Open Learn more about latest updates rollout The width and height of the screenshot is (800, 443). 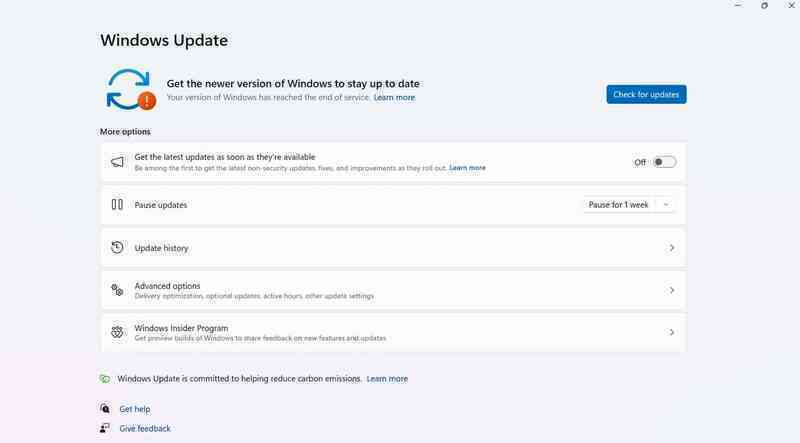click(x=467, y=168)
